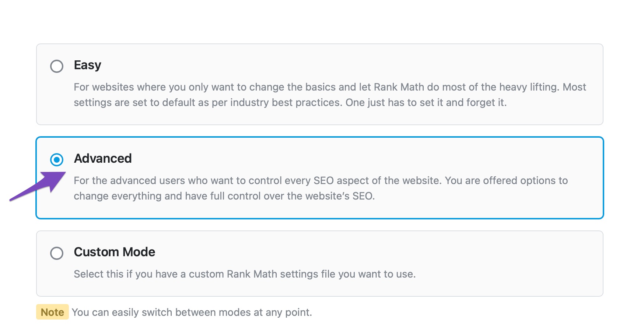Click the purple arrow pointing at Advanced
This screenshot has width=644, height=335.
[41, 185]
